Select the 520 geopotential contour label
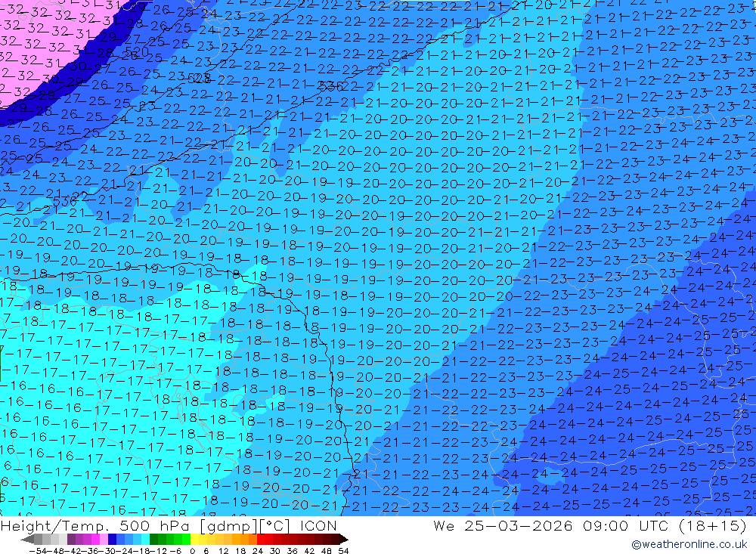Image resolution: width=756 pixels, height=554 pixels. (x=138, y=51)
